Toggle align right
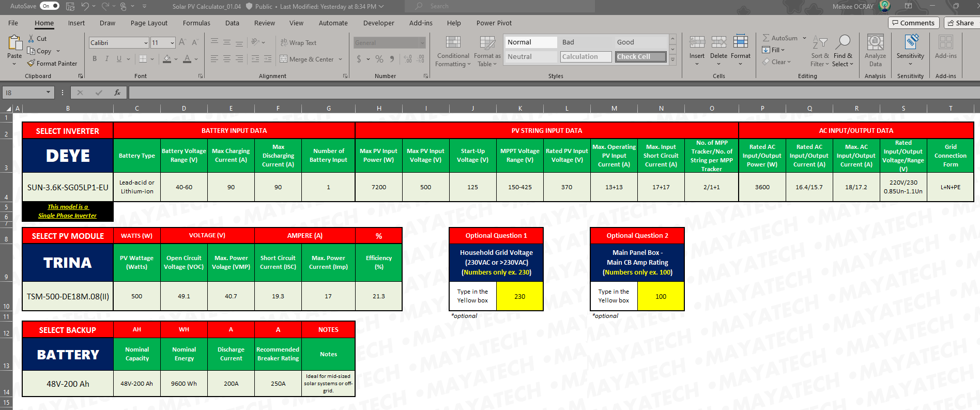Image resolution: width=980 pixels, height=410 pixels. (239, 59)
